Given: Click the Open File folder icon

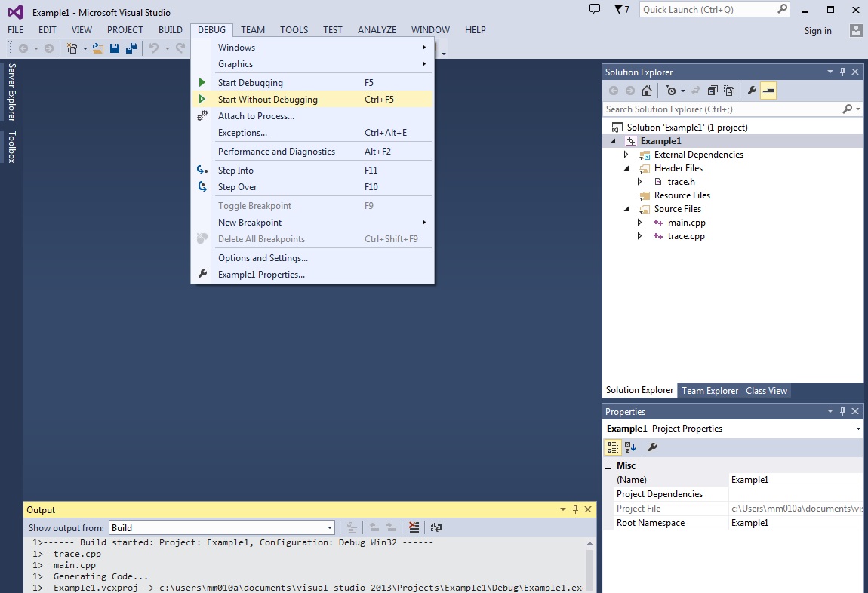Looking at the screenshot, I should [x=98, y=49].
